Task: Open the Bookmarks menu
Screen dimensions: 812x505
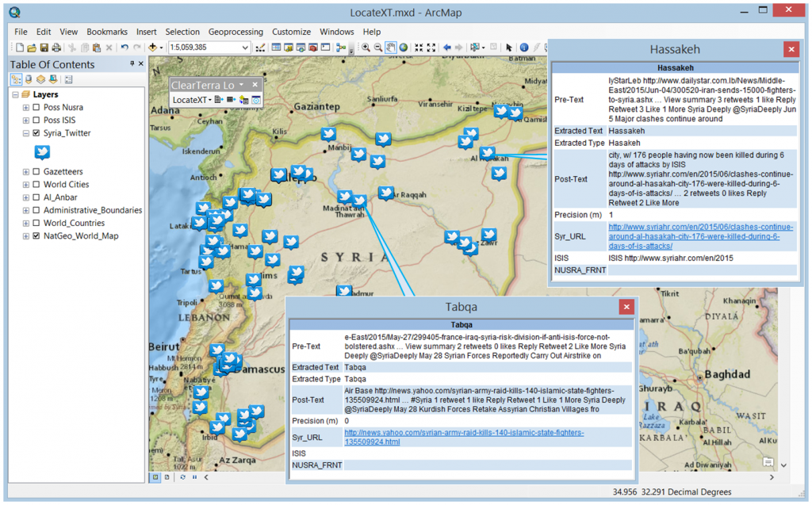Action: pyautogui.click(x=107, y=32)
